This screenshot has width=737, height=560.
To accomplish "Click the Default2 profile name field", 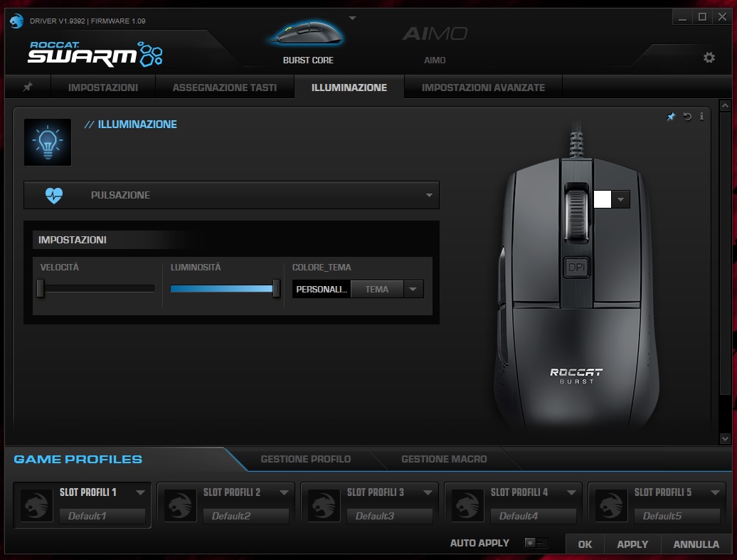I will click(246, 516).
